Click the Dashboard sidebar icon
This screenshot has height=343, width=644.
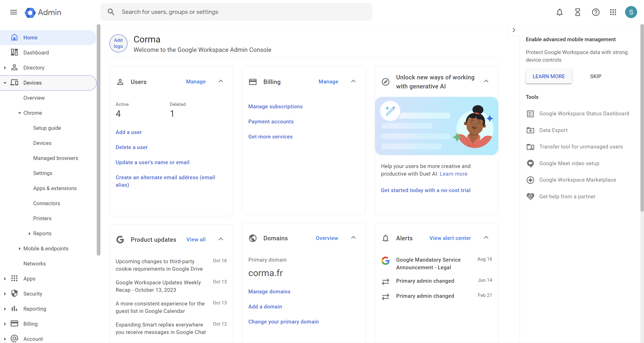pyautogui.click(x=14, y=52)
